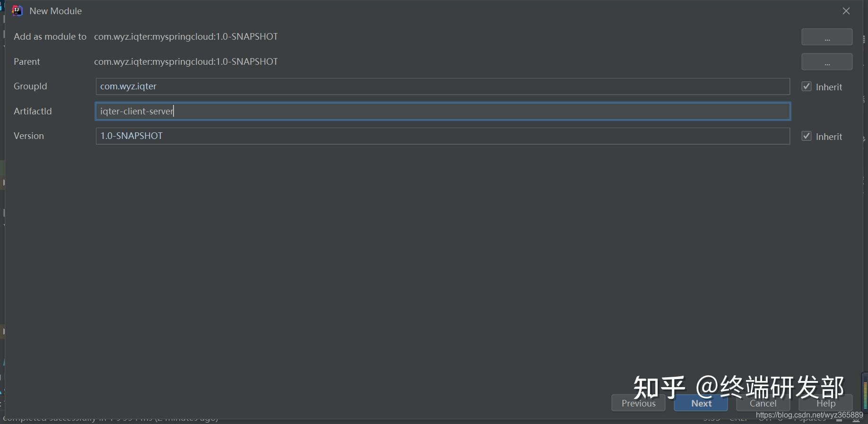Uncheck the Inherit checkbox for Version

807,136
